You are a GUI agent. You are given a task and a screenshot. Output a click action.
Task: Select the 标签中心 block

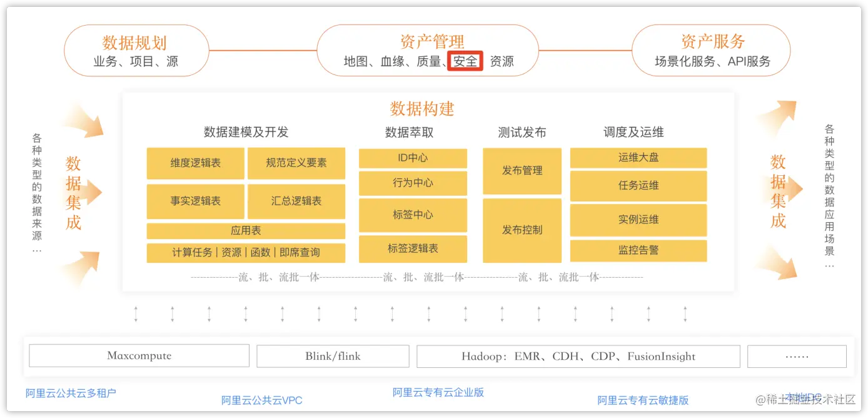(413, 215)
